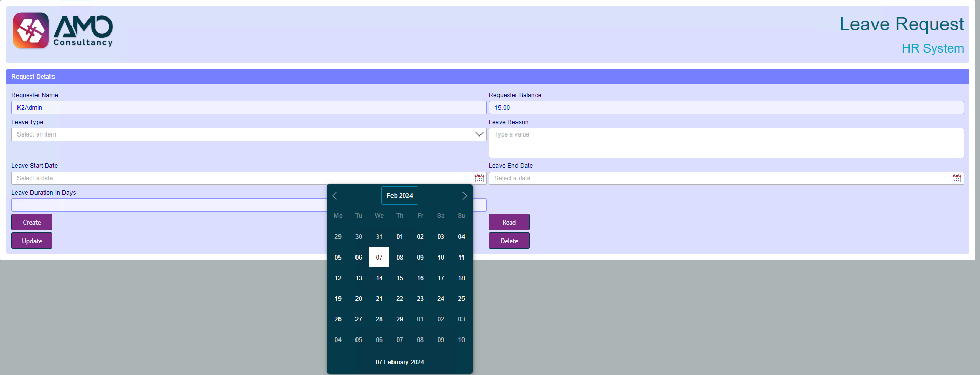Click the Leave Type label

click(27, 122)
